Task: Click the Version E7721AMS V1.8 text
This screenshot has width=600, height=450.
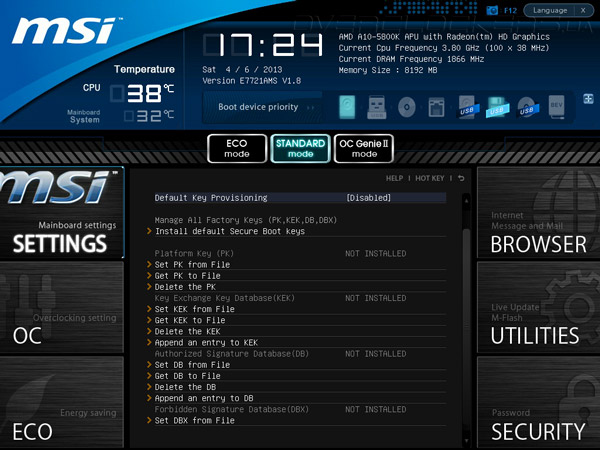Action: pos(251,81)
